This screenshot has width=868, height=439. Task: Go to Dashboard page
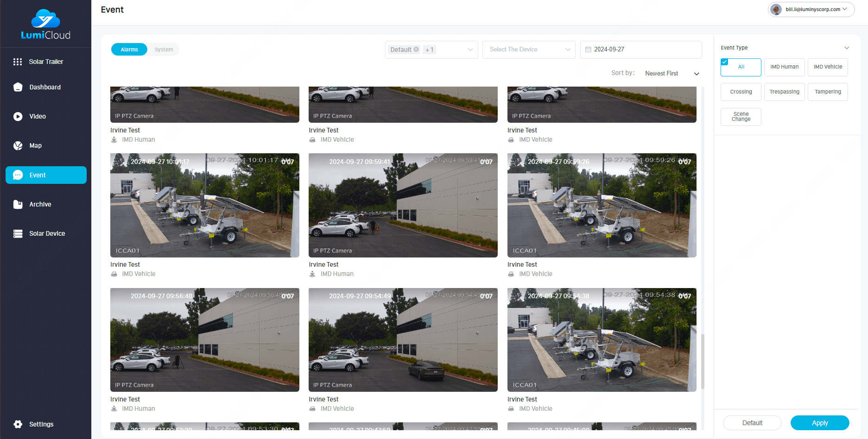click(46, 87)
